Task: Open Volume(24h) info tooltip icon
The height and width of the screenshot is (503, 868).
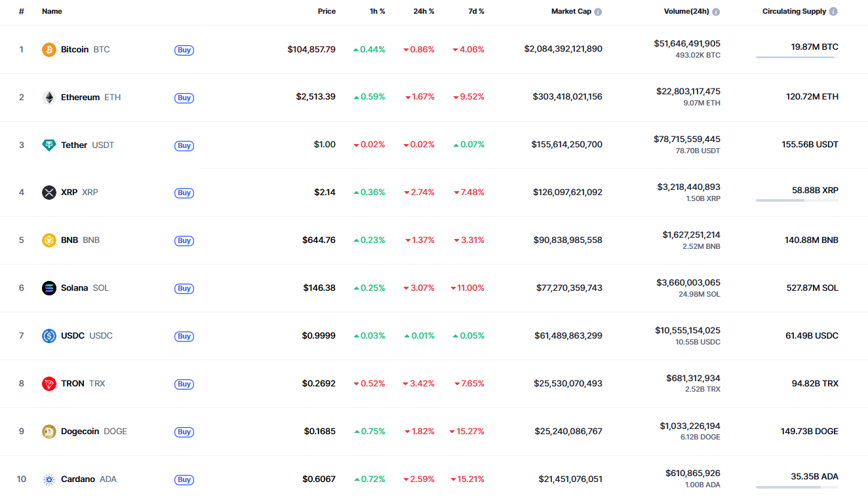Action: pyautogui.click(x=716, y=12)
